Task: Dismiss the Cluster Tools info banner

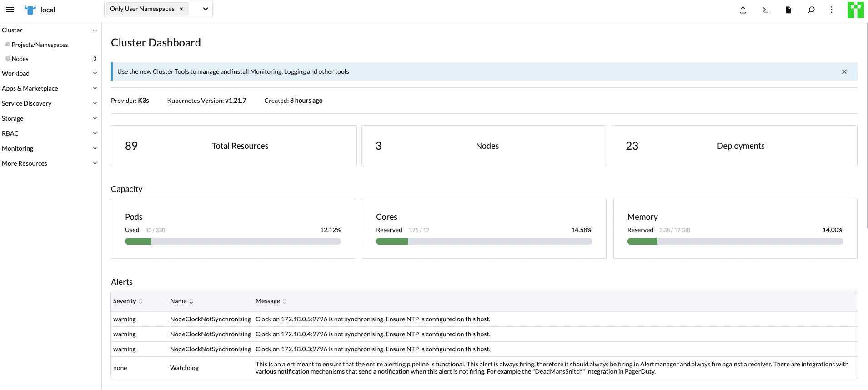Action: [x=844, y=71]
